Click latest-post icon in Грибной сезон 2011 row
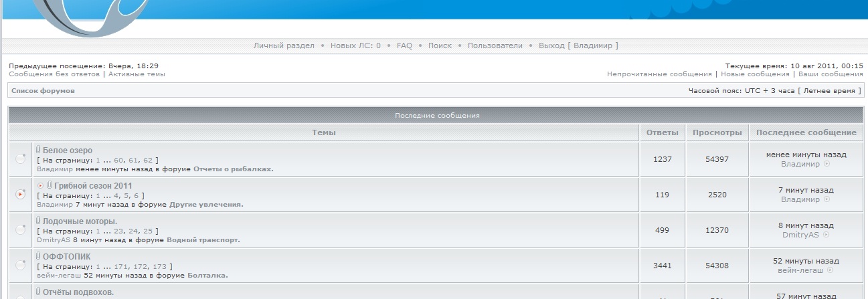The image size is (868, 299). (x=827, y=199)
